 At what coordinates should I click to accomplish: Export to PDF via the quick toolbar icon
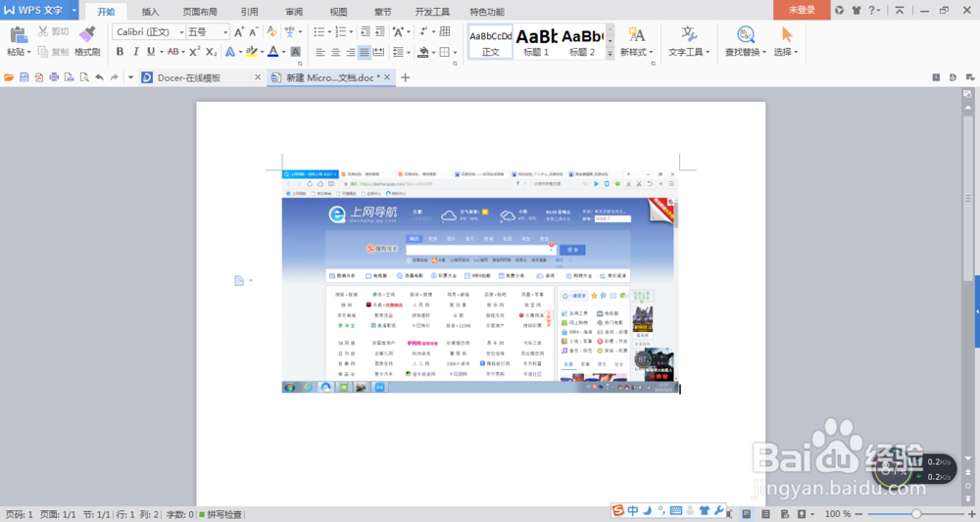click(x=39, y=77)
